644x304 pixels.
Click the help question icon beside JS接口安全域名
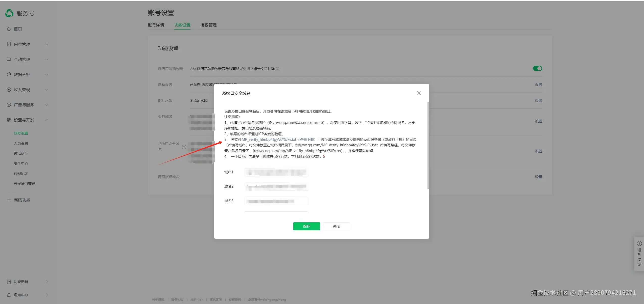click(184, 147)
